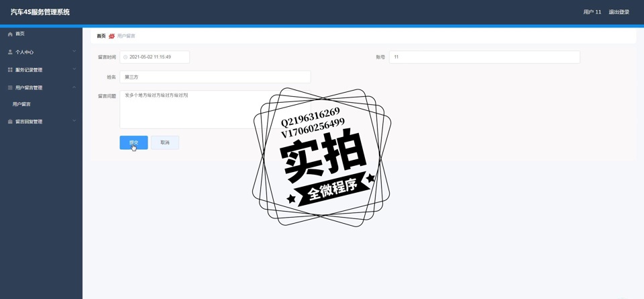Expand the 服务记录管理 chevron arrow

point(74,70)
